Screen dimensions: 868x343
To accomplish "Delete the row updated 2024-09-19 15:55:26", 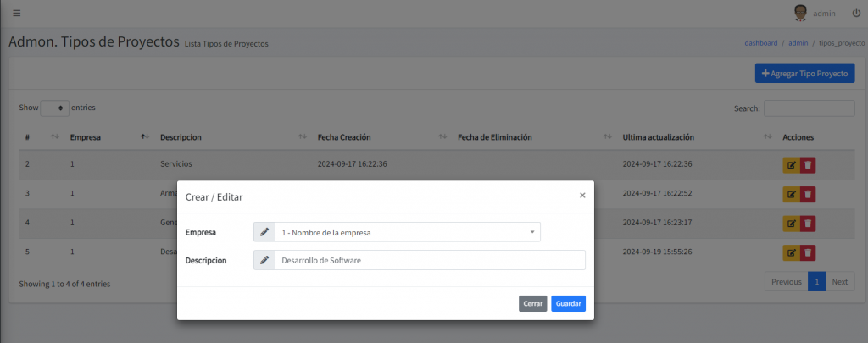I will coord(808,252).
